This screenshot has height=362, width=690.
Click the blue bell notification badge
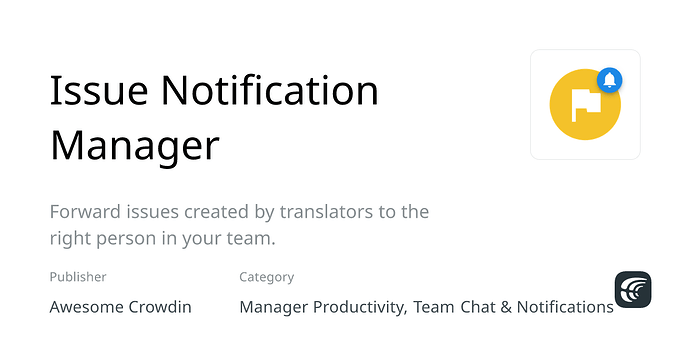(x=609, y=80)
